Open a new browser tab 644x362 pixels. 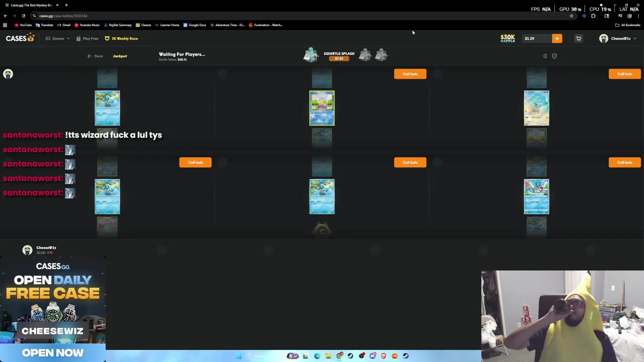pos(66,5)
